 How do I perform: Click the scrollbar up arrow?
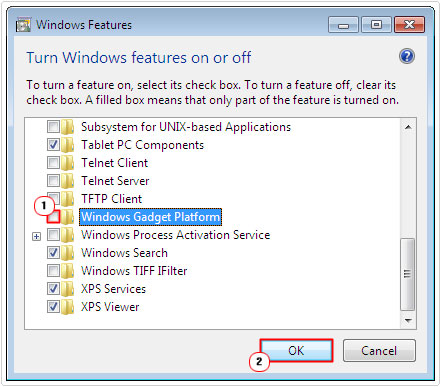(408, 127)
